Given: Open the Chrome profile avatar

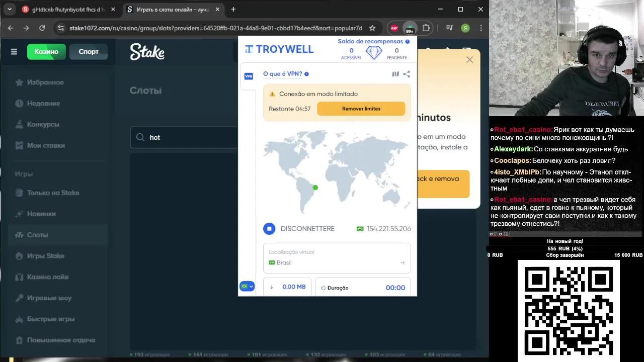Looking at the screenshot, I should [465, 28].
